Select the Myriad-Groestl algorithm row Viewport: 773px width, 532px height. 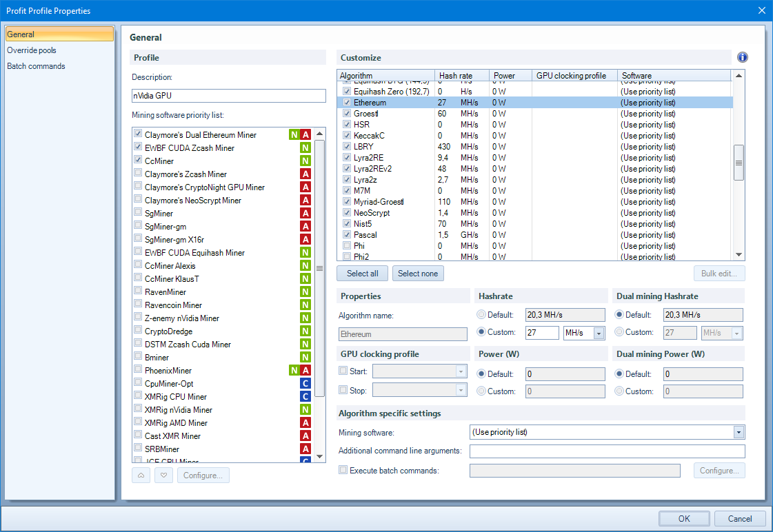(x=535, y=201)
